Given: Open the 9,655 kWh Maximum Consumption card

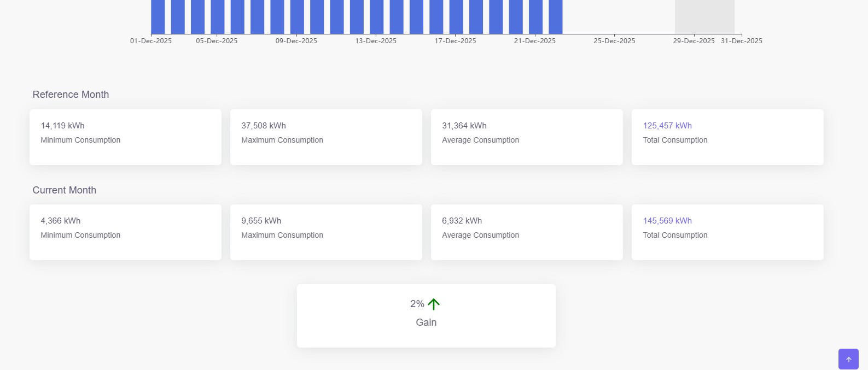Looking at the screenshot, I should 326,232.
